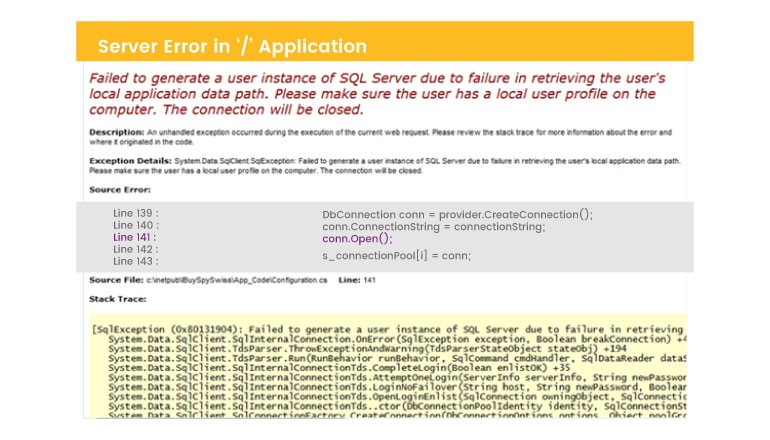This screenshot has width=770, height=440.
Task: Select the 'CompleteLogin(Boolean enlistOK)' stack trace line
Action: pos(339,367)
